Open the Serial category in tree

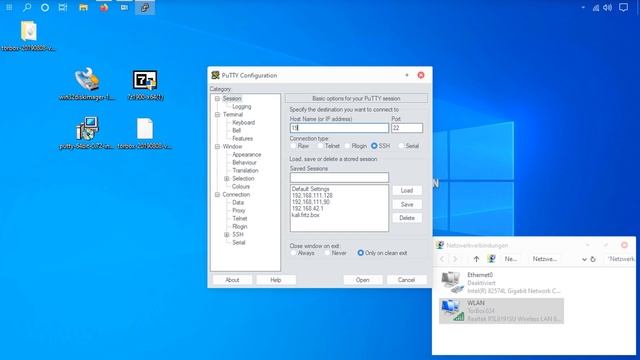tap(239, 242)
